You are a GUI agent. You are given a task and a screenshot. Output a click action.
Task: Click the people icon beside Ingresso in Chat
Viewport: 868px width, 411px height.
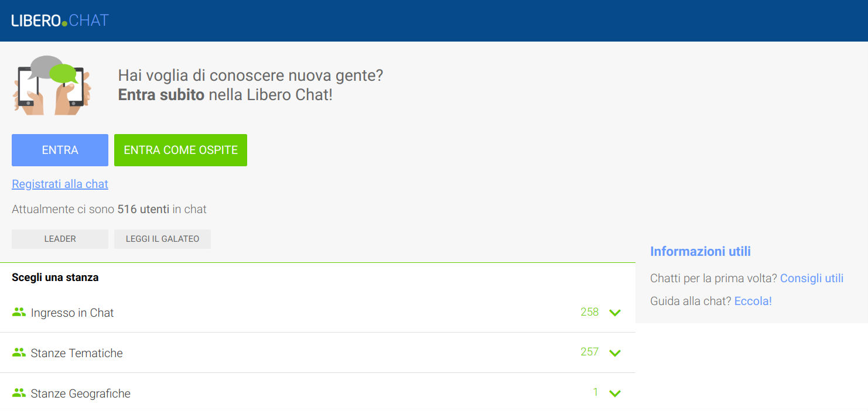coord(19,313)
